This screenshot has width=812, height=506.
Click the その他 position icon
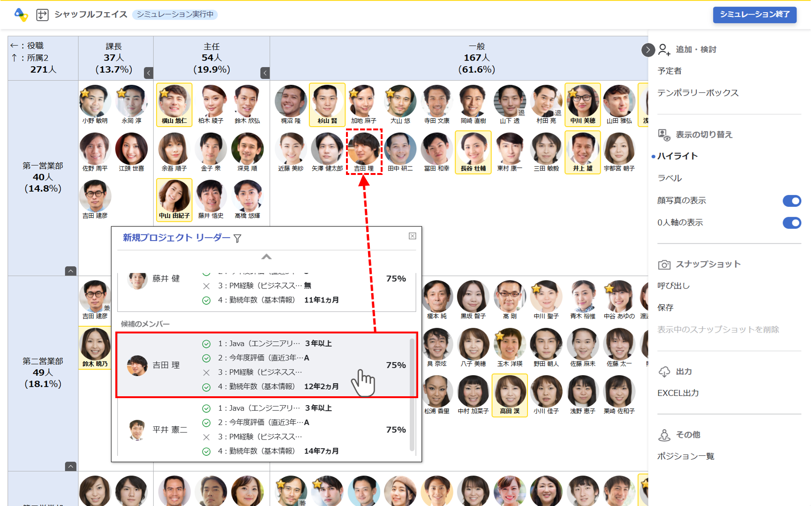[664, 435]
